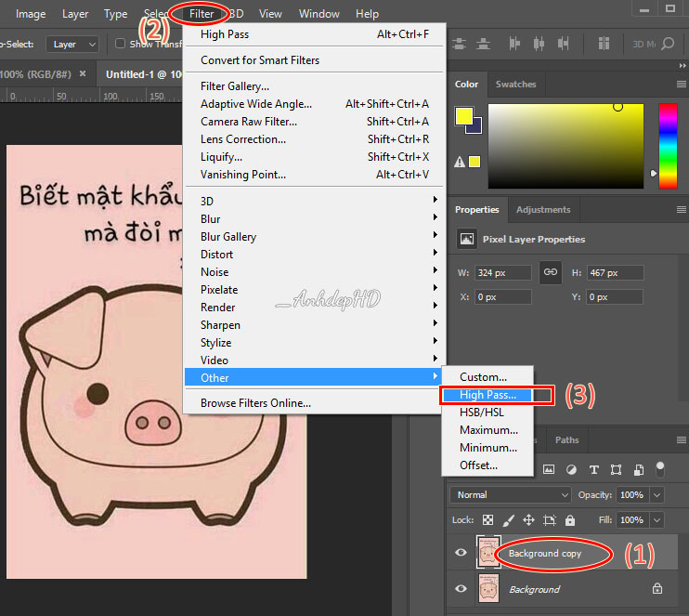The width and height of the screenshot is (689, 616).
Task: Click the prevent artboard auto-nesting lock icon
Action: [550, 520]
